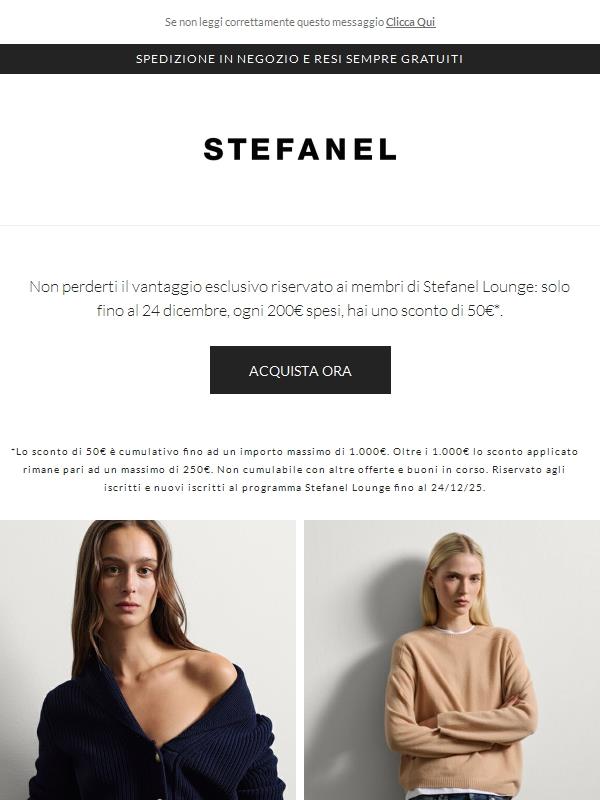Click the "Oltre i 1.000€" phrase in footnote
This screenshot has height=800, width=600.
point(431,452)
